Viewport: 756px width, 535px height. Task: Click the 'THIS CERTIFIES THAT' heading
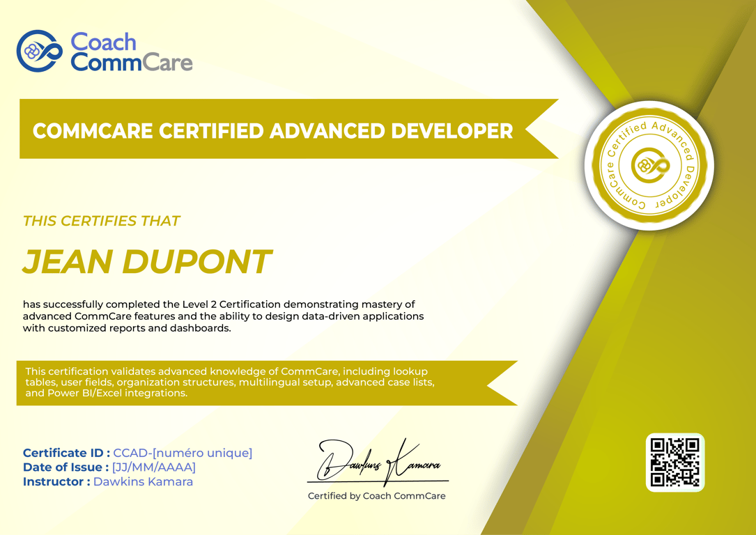click(101, 221)
